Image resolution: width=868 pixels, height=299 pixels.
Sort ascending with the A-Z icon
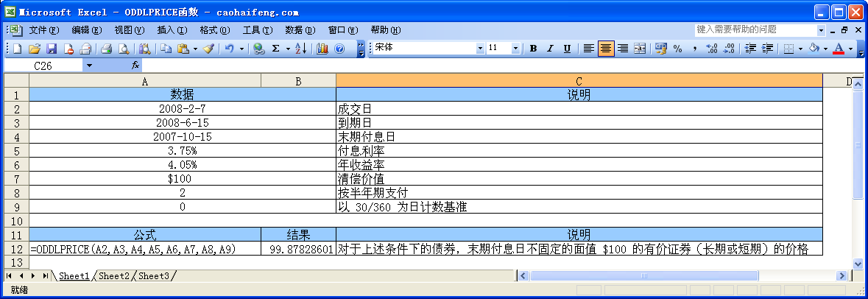point(300,49)
